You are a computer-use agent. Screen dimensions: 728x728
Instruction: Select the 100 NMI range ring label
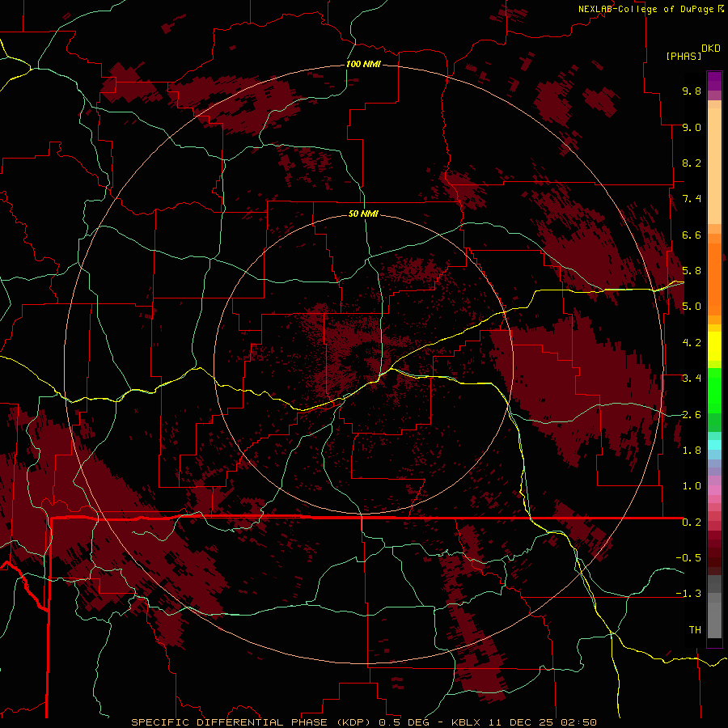363,64
